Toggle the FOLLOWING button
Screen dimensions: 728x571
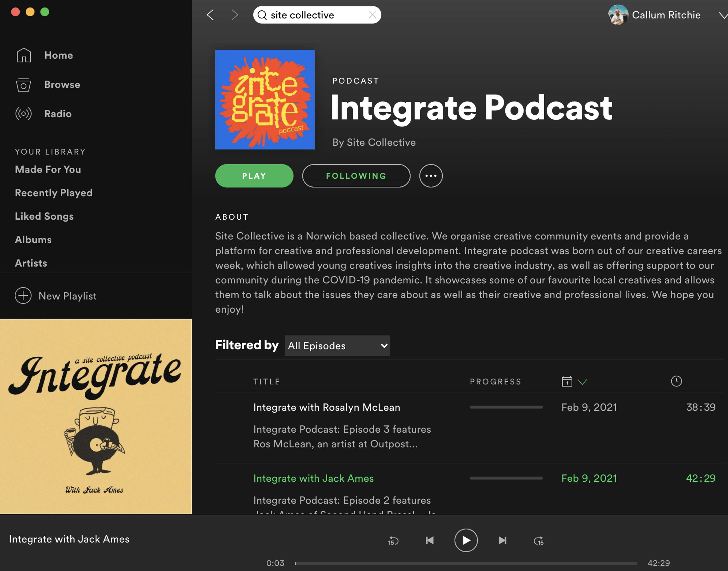coord(356,176)
